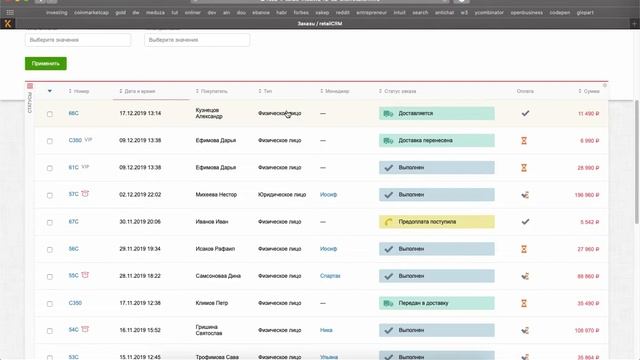Click customer name Кузнецов Александр
This screenshot has width=640, height=360.
209,113
